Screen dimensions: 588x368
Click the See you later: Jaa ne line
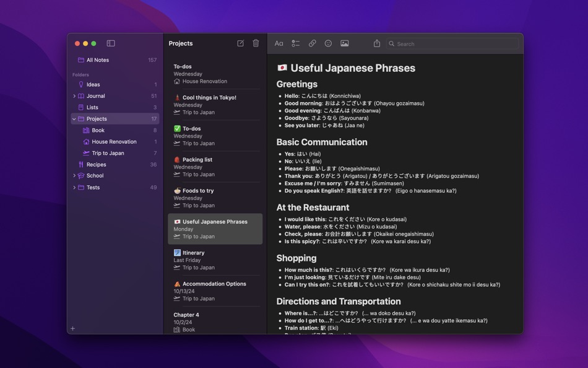[x=324, y=125]
